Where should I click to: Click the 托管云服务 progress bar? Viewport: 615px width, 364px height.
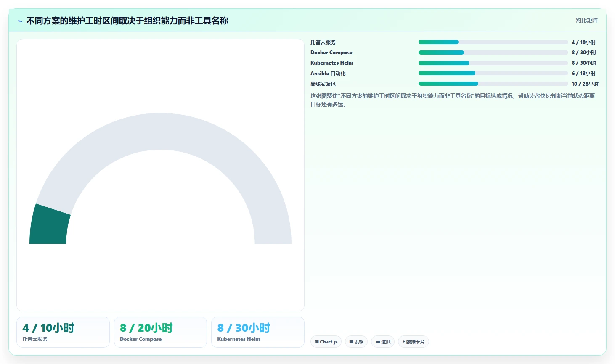click(493, 42)
